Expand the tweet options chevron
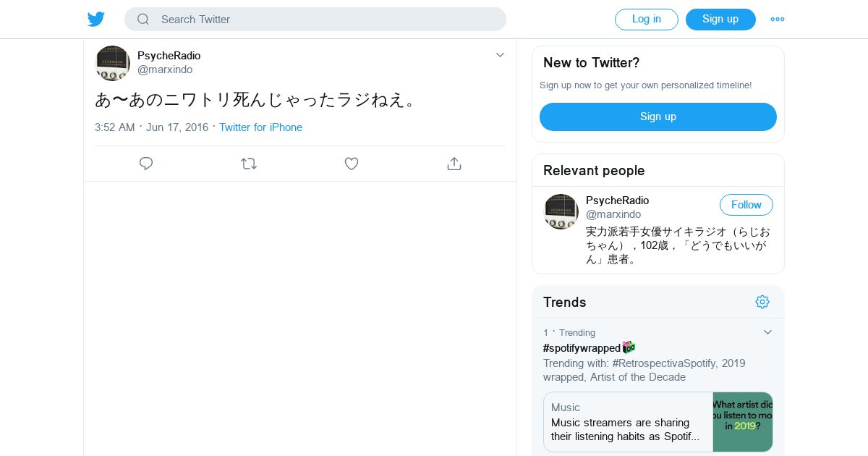 click(x=500, y=55)
